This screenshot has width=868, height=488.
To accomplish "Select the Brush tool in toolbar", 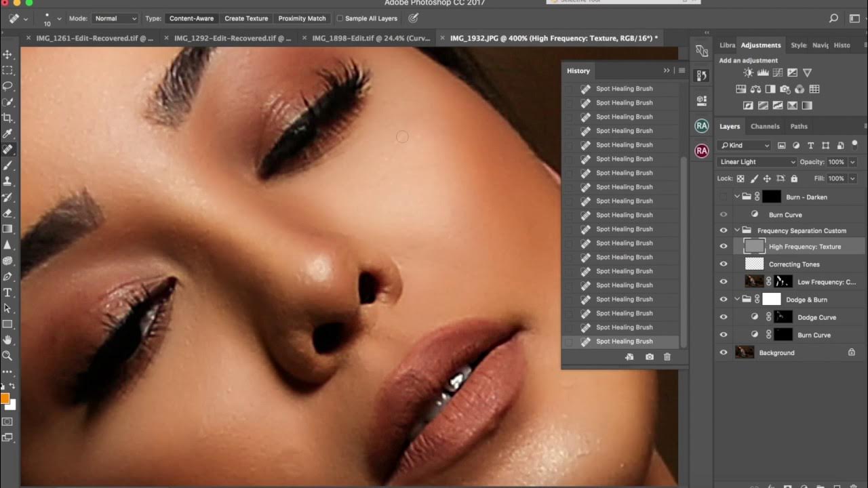I will [x=8, y=165].
